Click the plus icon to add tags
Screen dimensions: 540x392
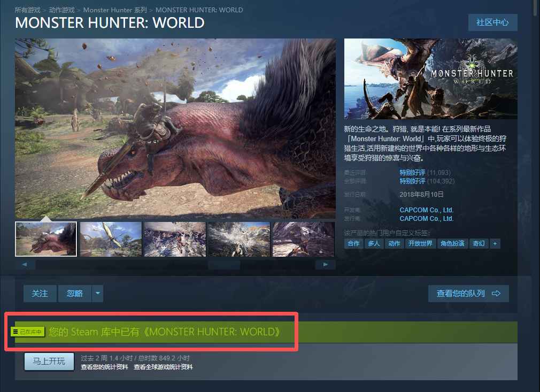tap(495, 243)
